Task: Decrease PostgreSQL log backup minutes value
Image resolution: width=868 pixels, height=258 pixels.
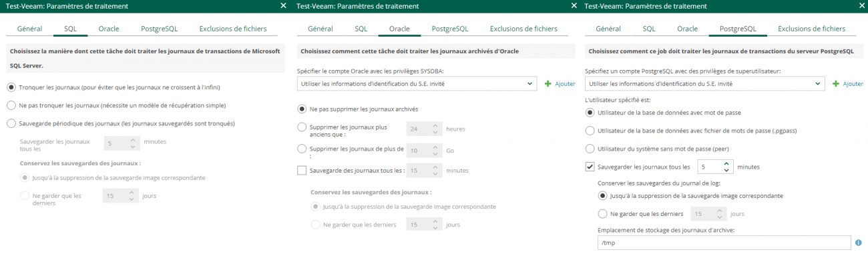Action: 727,170
